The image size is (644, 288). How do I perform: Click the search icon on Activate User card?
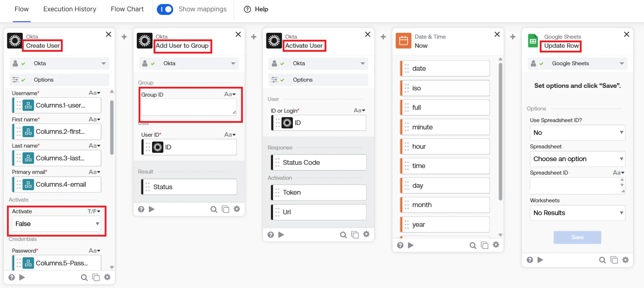pos(344,235)
